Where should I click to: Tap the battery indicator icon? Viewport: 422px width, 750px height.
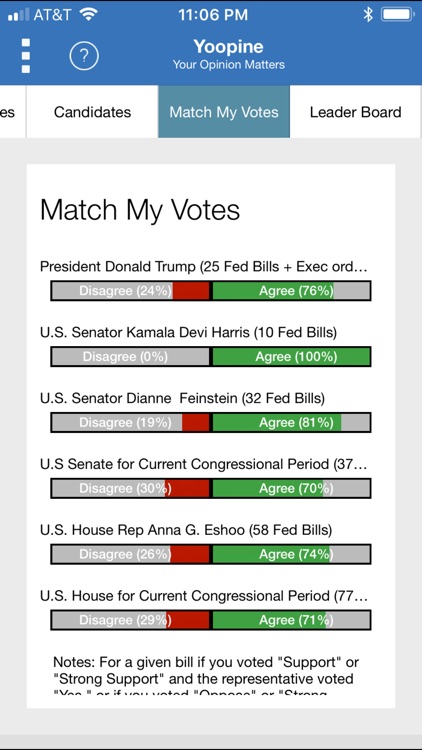click(x=398, y=14)
